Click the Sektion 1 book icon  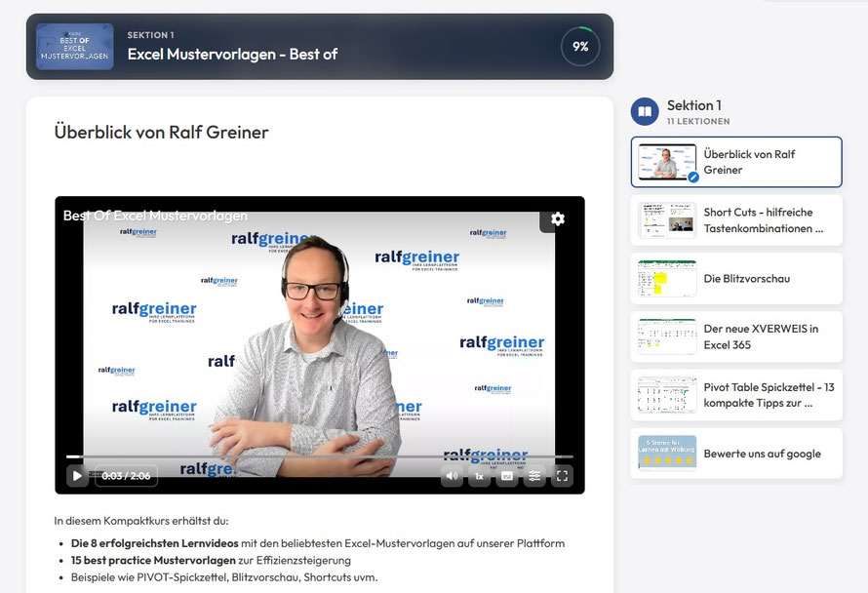tap(645, 112)
